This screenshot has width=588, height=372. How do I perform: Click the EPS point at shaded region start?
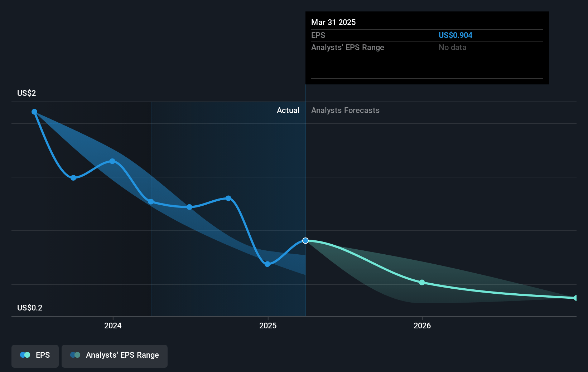coord(151,202)
